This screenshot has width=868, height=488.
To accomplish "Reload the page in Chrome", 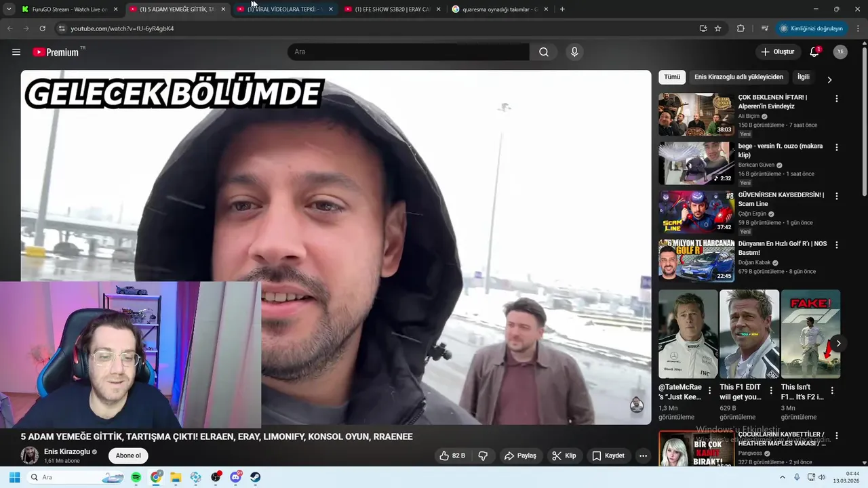I will pyautogui.click(x=42, y=28).
